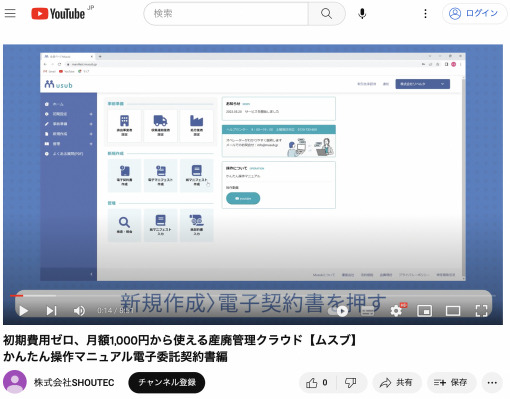Click the magnifier search submit button
This screenshot has height=399, width=510.
tap(326, 14)
